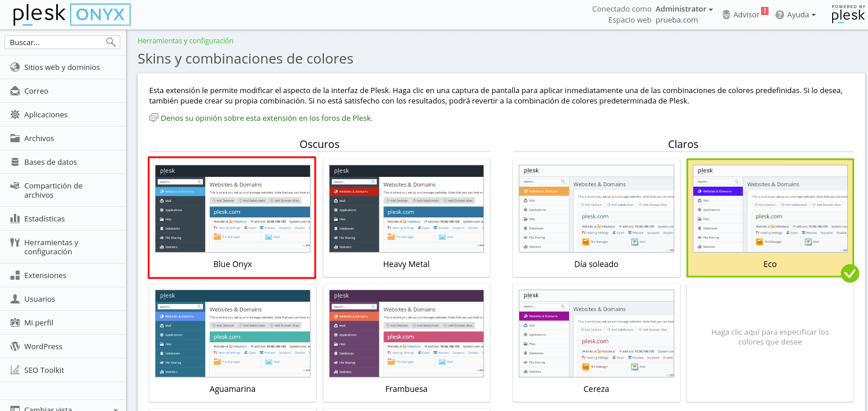The image size is (868, 411).
Task: Apply the Heavy Metal skin
Action: pos(407,218)
